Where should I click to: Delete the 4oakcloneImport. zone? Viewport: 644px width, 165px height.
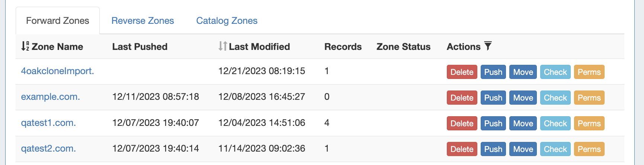(x=462, y=72)
